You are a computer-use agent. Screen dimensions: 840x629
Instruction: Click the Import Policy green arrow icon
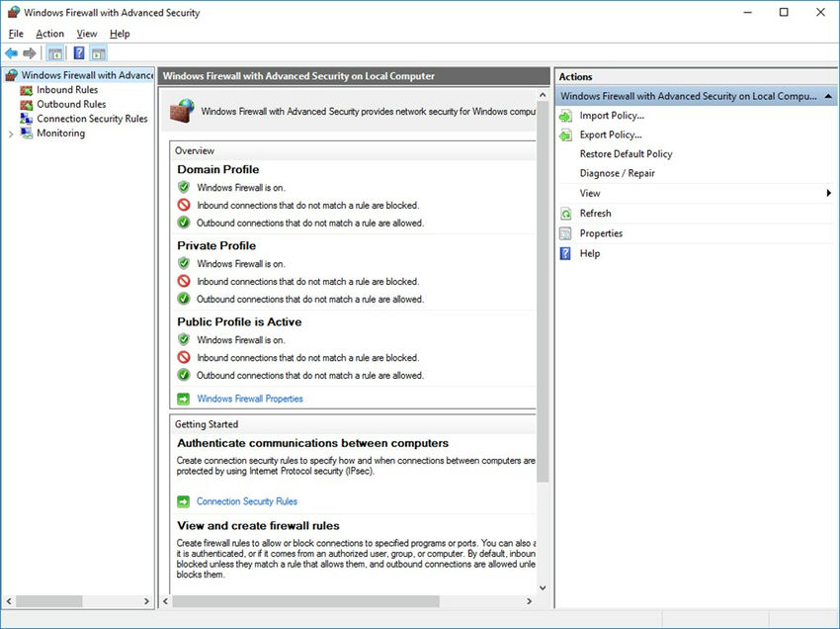coord(565,115)
